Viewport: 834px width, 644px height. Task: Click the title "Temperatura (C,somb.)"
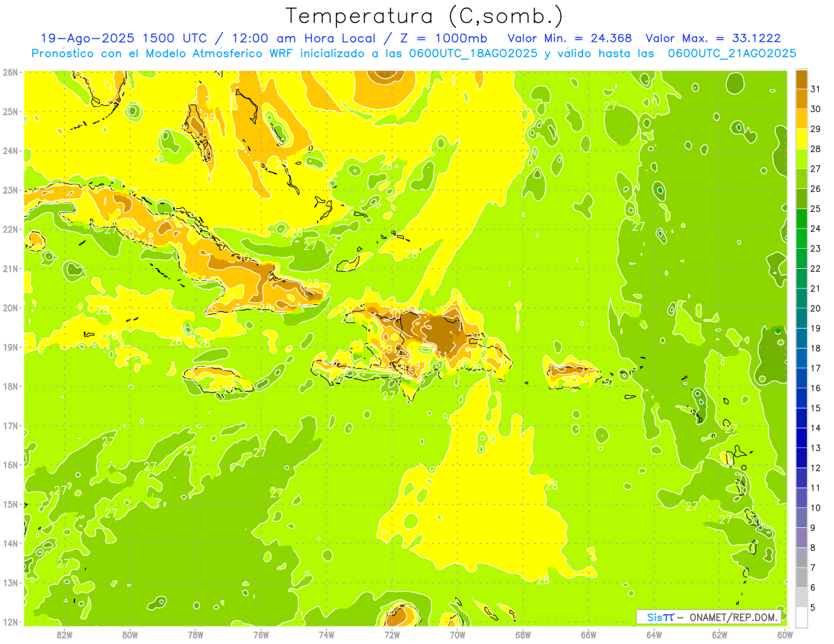click(424, 17)
